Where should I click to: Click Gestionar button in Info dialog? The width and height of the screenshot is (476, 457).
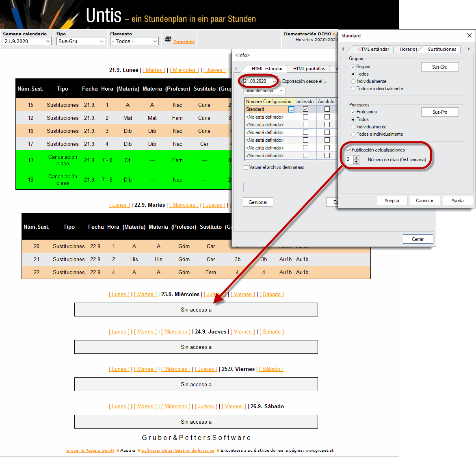(258, 202)
